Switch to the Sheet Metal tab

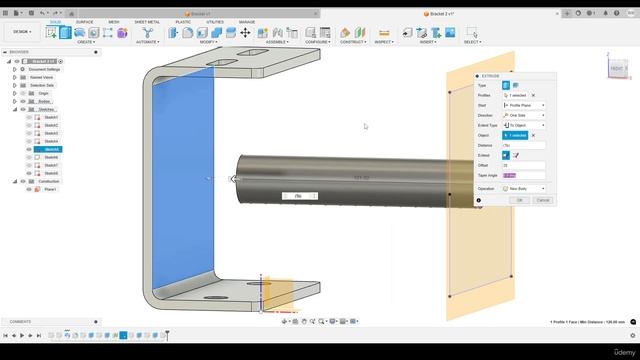point(147,22)
